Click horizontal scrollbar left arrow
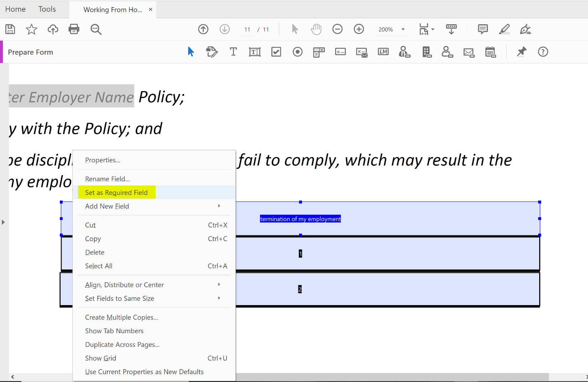 click(x=12, y=377)
